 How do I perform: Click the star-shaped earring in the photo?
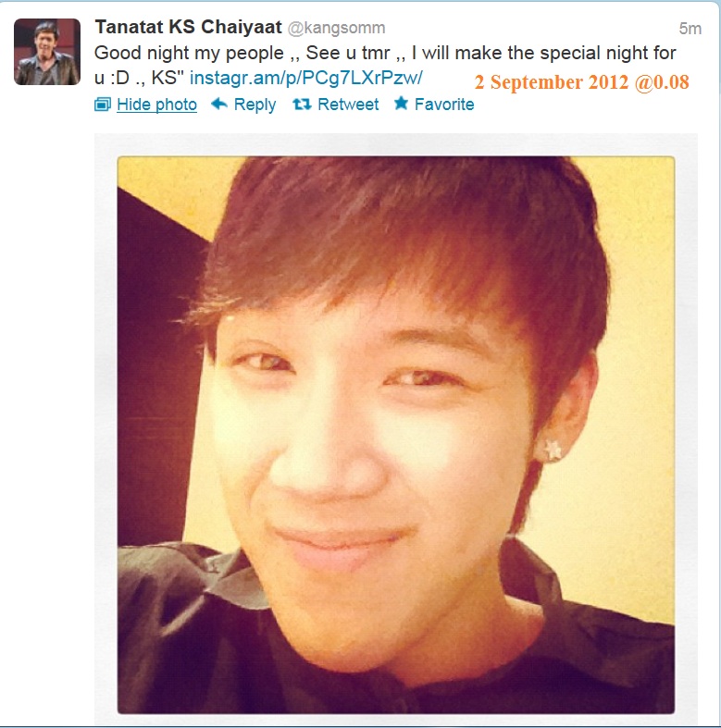point(553,450)
